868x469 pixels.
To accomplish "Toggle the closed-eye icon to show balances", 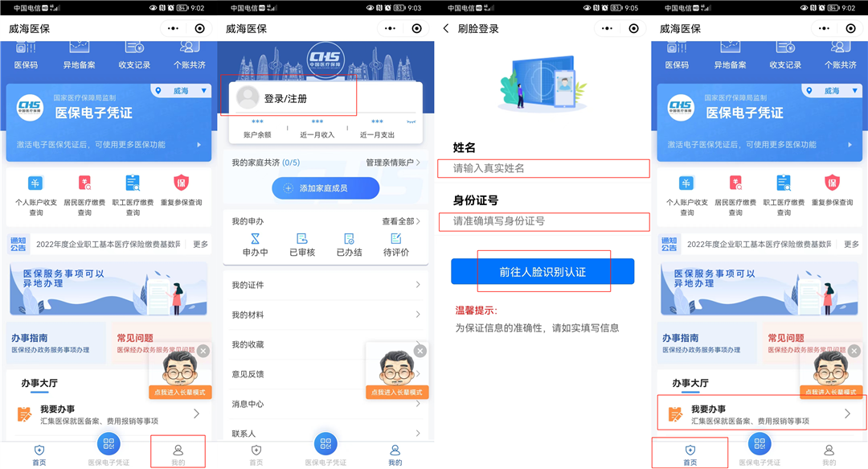I will click(x=411, y=121).
